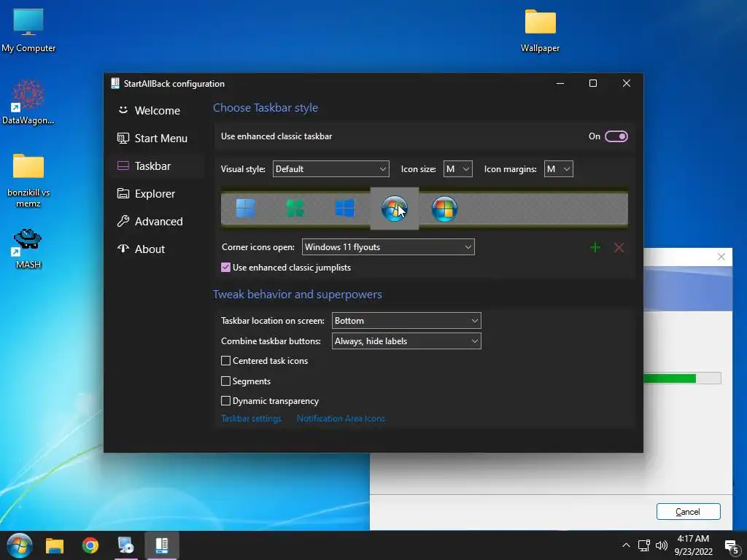Choose the Windows Vista orb start icon
The height and width of the screenshot is (560, 747).
tap(444, 209)
